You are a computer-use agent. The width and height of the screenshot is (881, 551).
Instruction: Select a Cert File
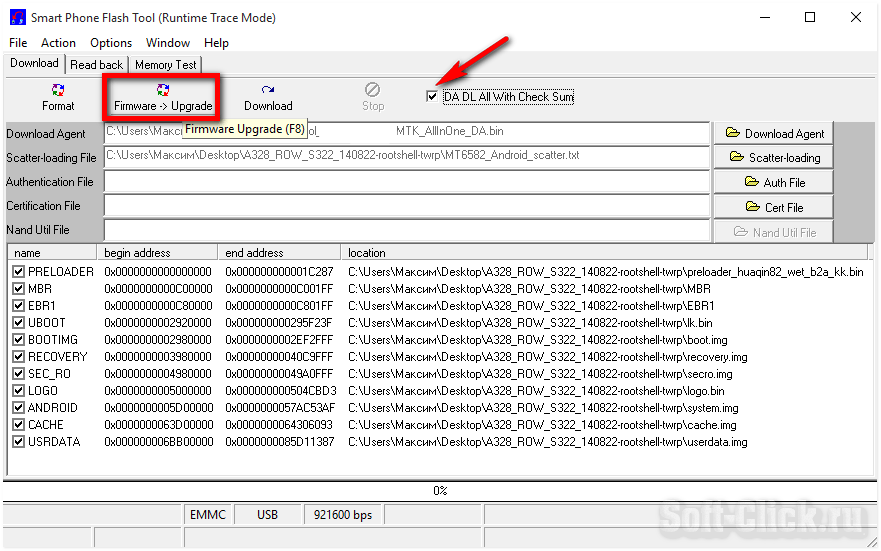click(x=775, y=207)
